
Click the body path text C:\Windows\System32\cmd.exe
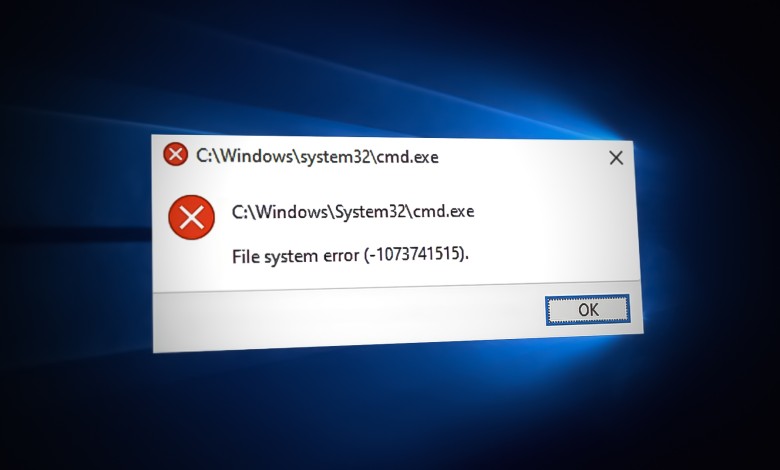[353, 211]
